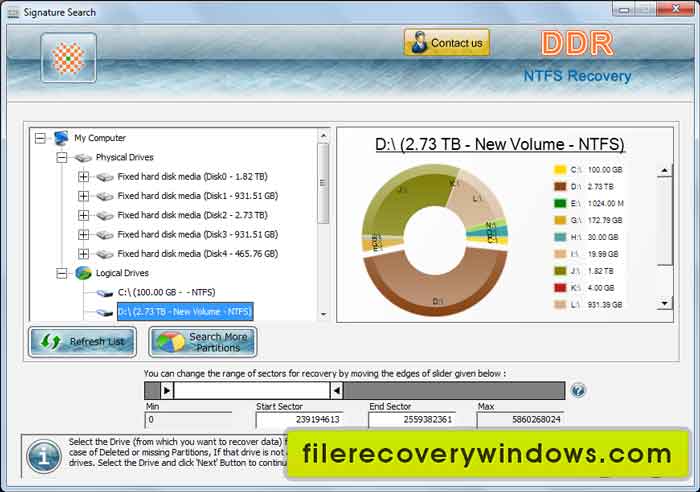
Task: Click the Search More Partitions button
Action: [x=203, y=342]
